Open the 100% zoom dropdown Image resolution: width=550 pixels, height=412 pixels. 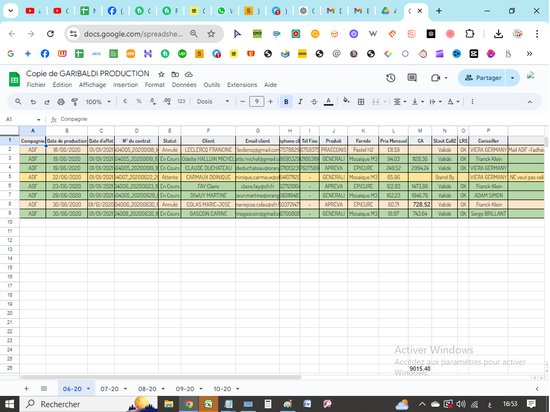[98, 102]
